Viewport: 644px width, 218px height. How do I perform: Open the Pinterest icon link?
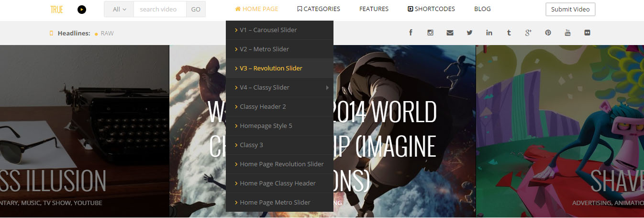[x=548, y=33]
